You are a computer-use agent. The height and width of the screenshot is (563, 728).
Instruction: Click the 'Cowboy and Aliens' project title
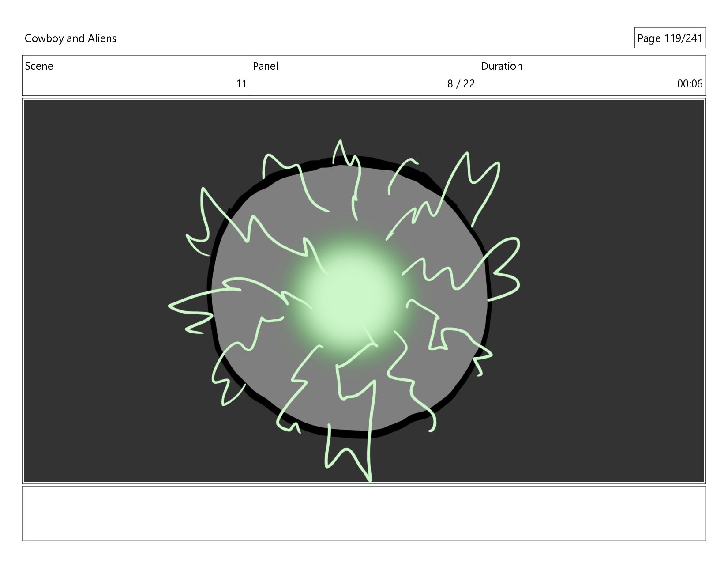(x=71, y=38)
